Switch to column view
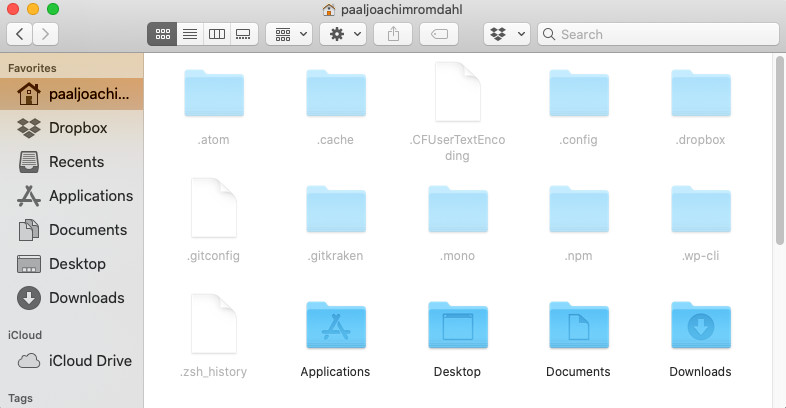Image resolution: width=786 pixels, height=408 pixels. (217, 34)
